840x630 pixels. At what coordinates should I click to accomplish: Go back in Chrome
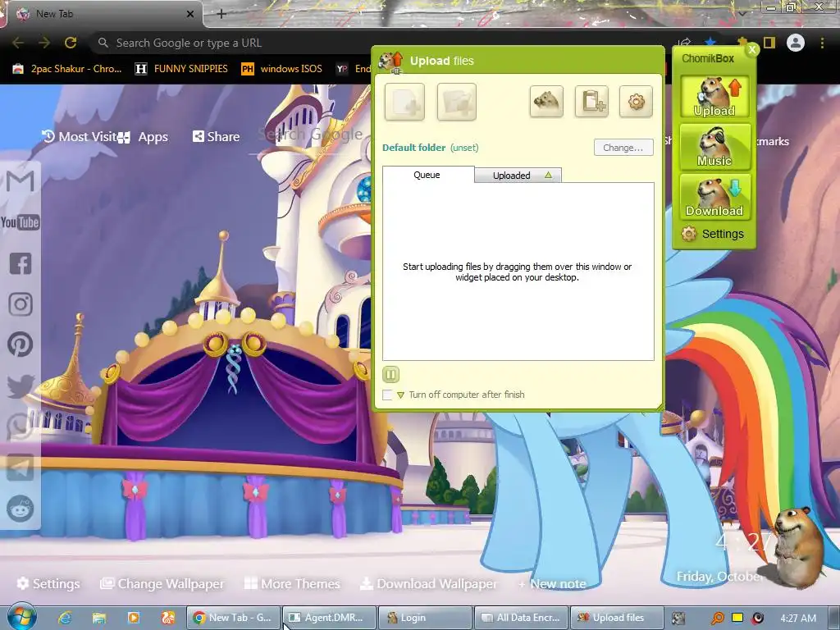[18, 43]
